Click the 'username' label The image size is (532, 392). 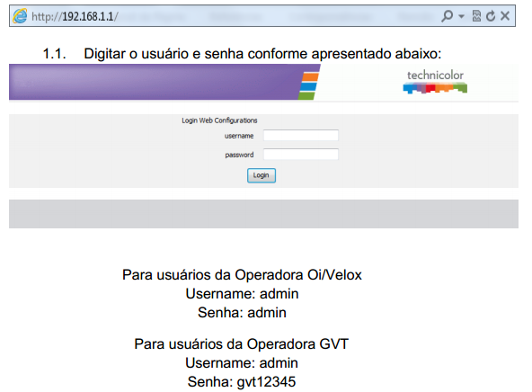pyautogui.click(x=239, y=136)
